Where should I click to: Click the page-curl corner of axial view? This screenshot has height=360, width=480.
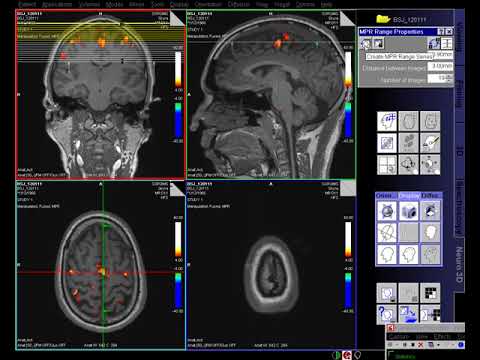(x=177, y=189)
